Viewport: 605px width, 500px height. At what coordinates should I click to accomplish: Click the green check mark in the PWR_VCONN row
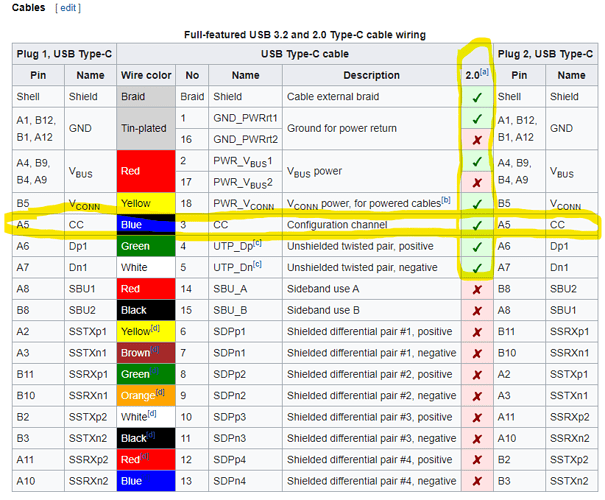coord(477,204)
